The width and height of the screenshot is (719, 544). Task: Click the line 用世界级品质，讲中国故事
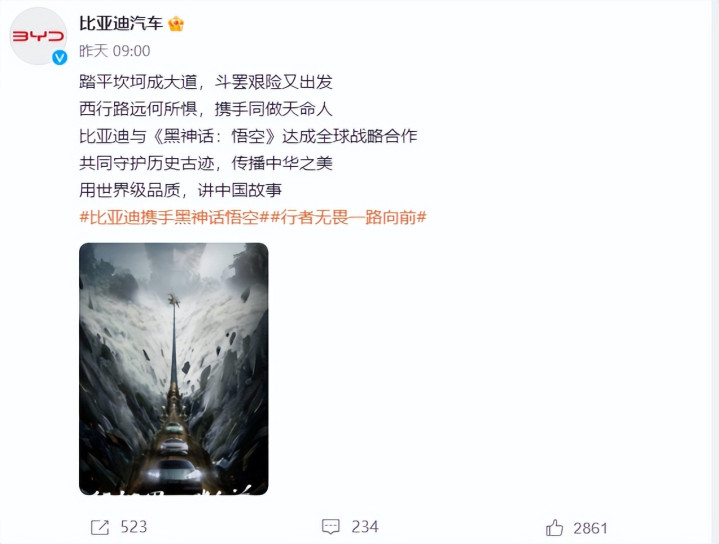point(180,190)
